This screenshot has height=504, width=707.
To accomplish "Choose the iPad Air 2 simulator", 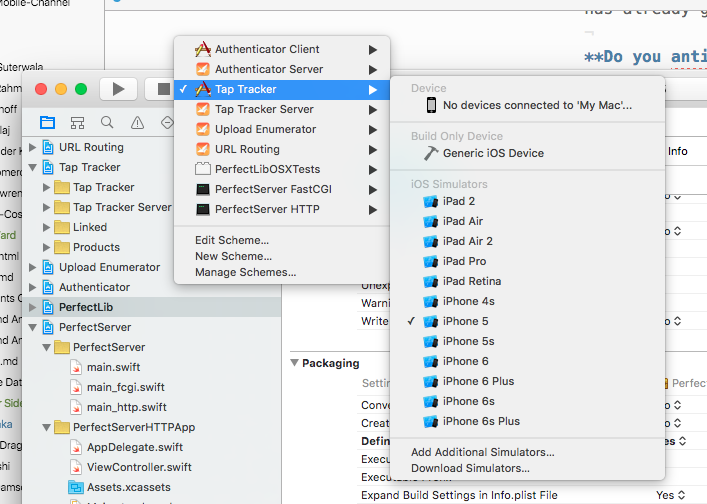I will click(467, 241).
